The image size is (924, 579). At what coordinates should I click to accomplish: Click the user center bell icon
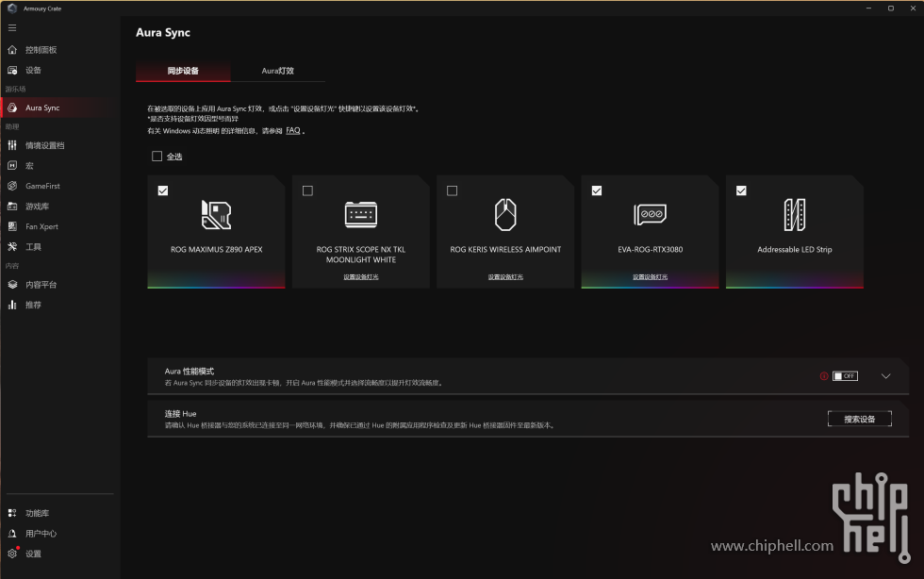(x=12, y=533)
